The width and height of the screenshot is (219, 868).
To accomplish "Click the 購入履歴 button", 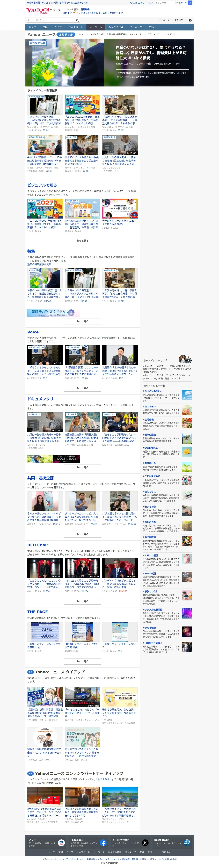I will click(179, 20).
